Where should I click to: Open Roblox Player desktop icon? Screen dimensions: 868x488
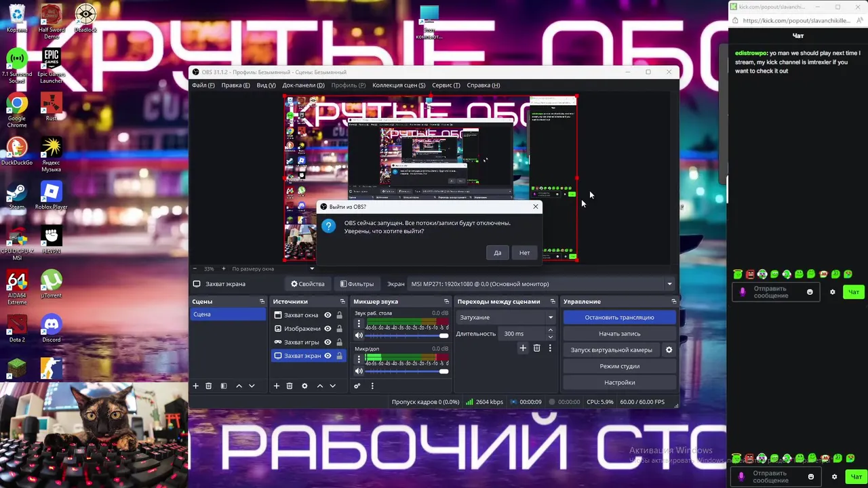pos(52,196)
